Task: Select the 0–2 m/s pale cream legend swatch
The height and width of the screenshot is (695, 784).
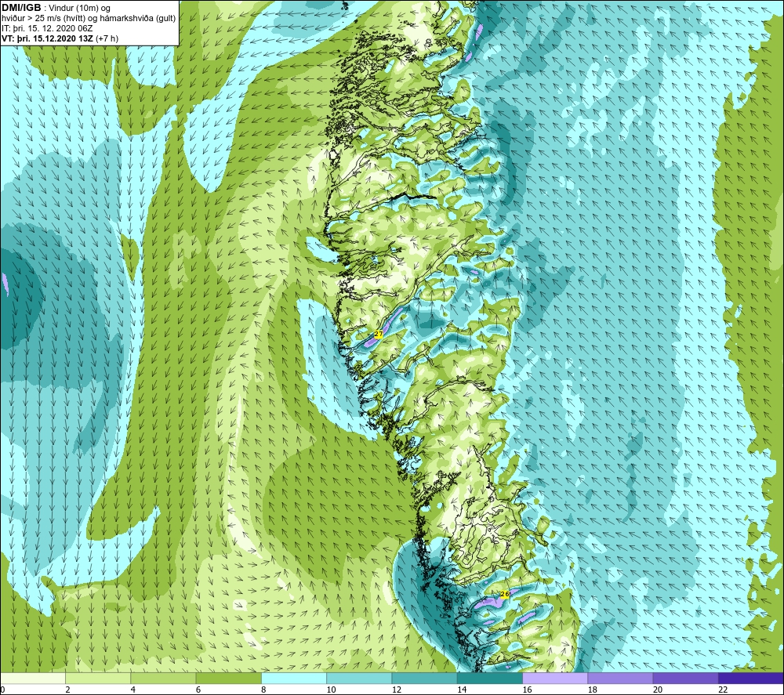Action: pos(32,678)
